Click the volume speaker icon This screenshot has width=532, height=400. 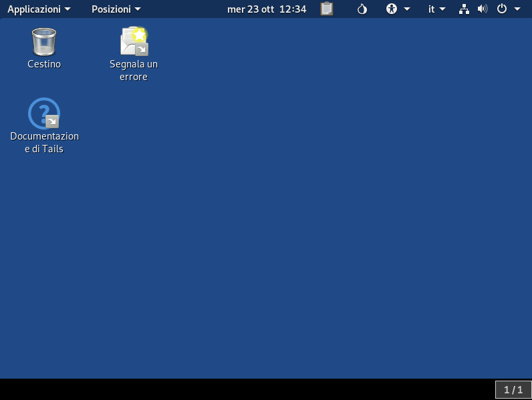483,9
